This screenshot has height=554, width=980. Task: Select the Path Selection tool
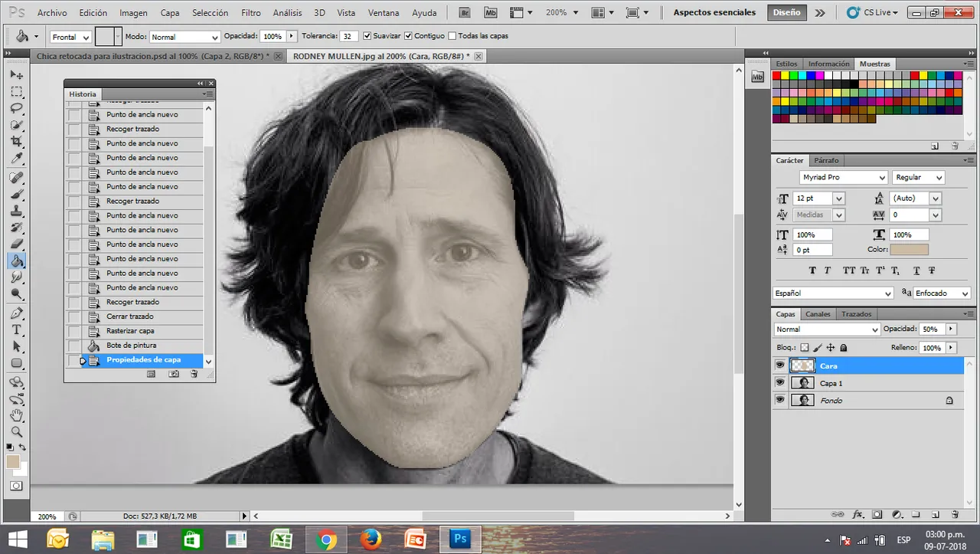17,347
